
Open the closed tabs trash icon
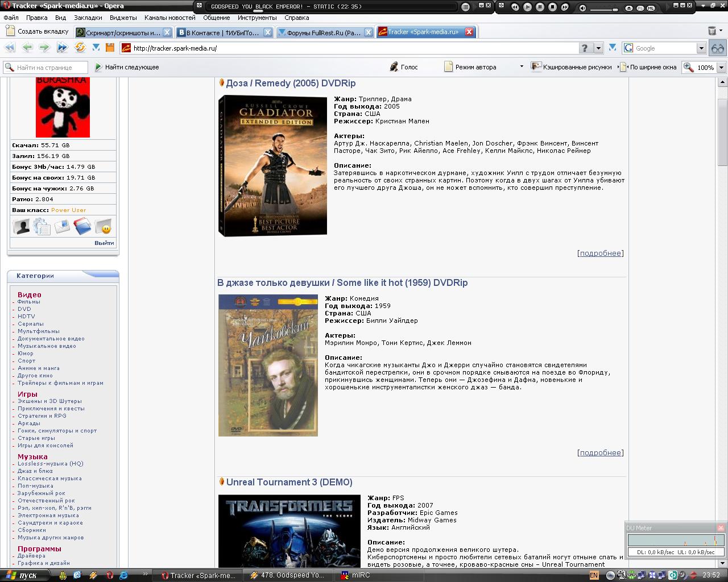[712, 31]
